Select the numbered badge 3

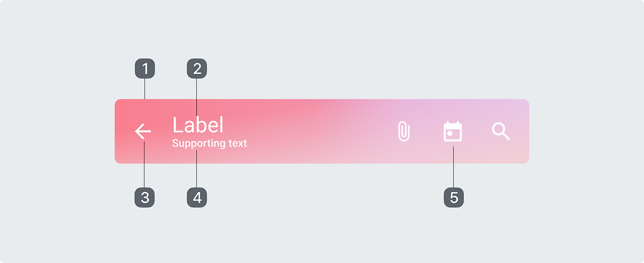click(x=144, y=197)
